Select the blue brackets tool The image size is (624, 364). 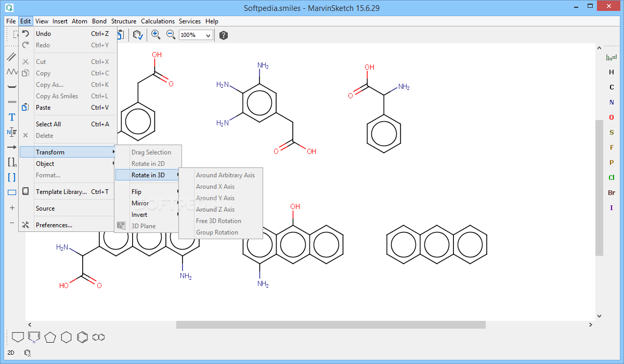click(12, 177)
